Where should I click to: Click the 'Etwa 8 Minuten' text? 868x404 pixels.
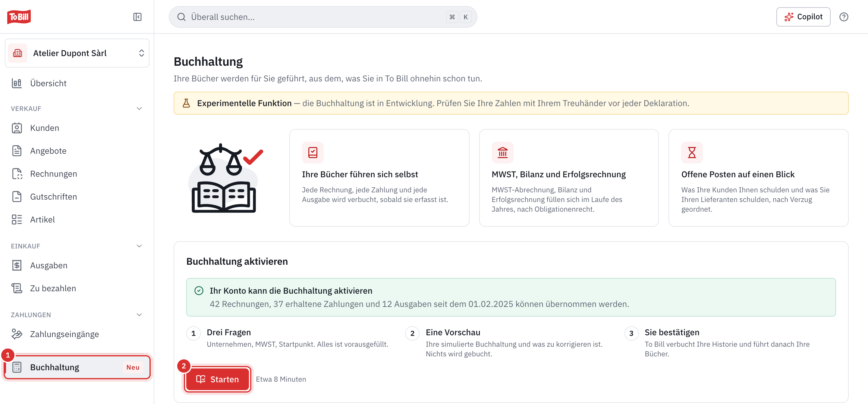281,379
